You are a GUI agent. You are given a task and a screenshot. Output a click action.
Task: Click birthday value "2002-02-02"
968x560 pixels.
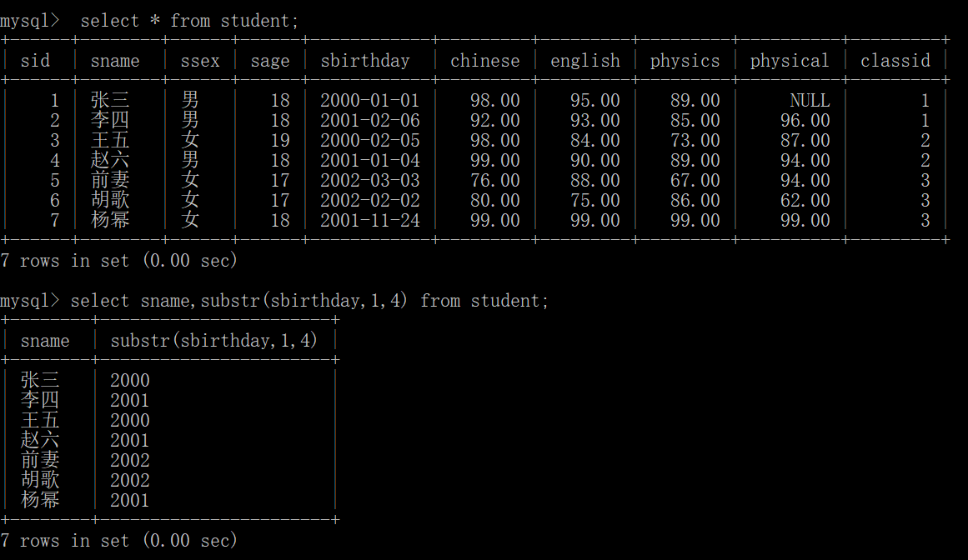[370, 201]
